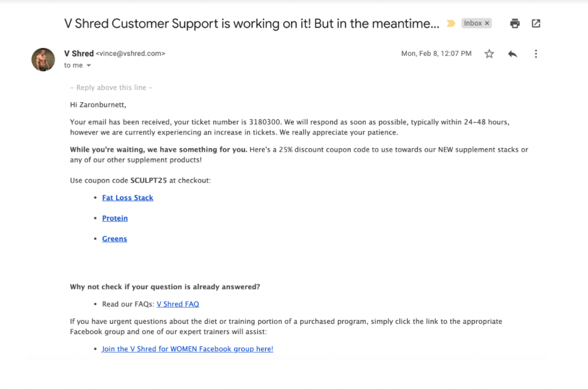Click the V Shred sender profile photo
The image size is (588, 389).
43,59
